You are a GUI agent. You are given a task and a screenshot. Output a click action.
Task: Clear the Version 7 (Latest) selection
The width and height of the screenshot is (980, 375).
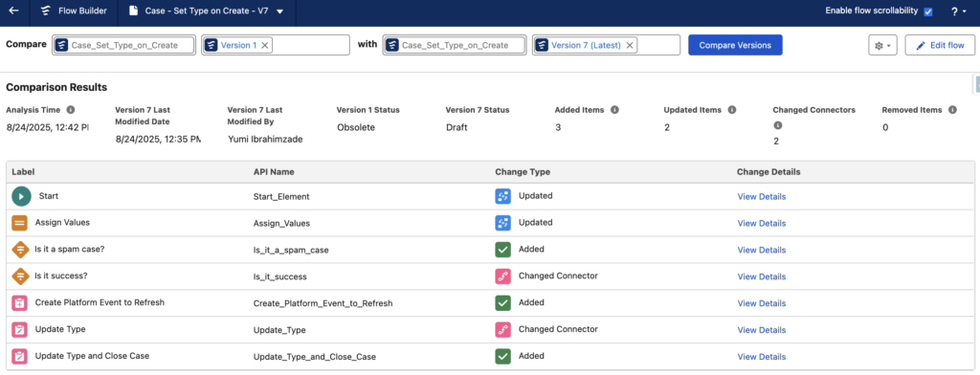click(x=630, y=45)
